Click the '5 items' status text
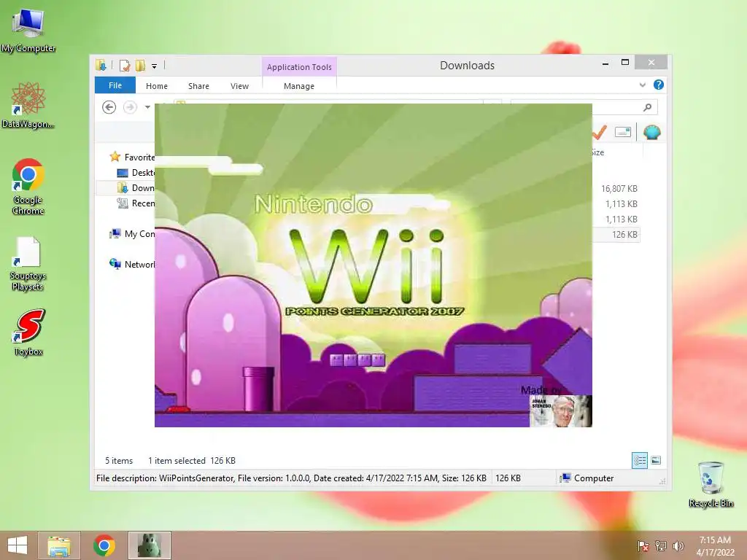747x560 pixels. tap(119, 461)
